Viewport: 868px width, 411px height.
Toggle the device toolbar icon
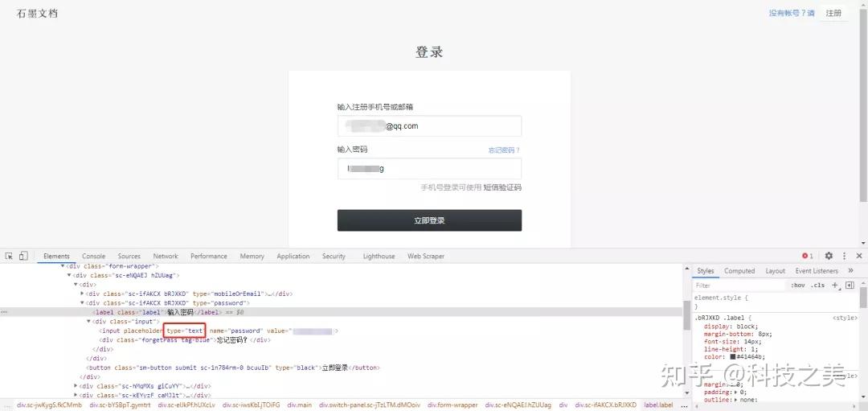tap(23, 256)
